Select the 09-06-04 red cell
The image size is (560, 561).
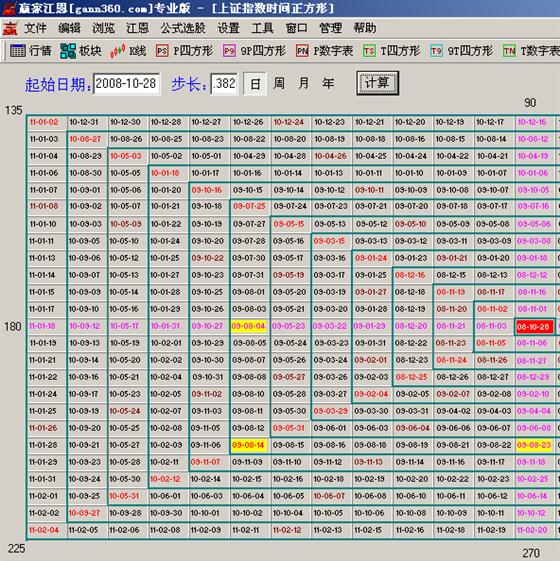coord(413,428)
